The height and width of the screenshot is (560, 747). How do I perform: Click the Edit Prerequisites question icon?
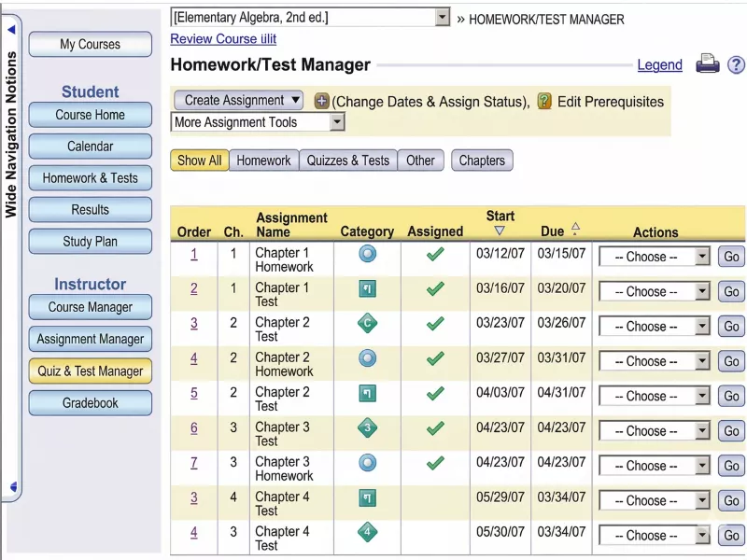click(544, 101)
